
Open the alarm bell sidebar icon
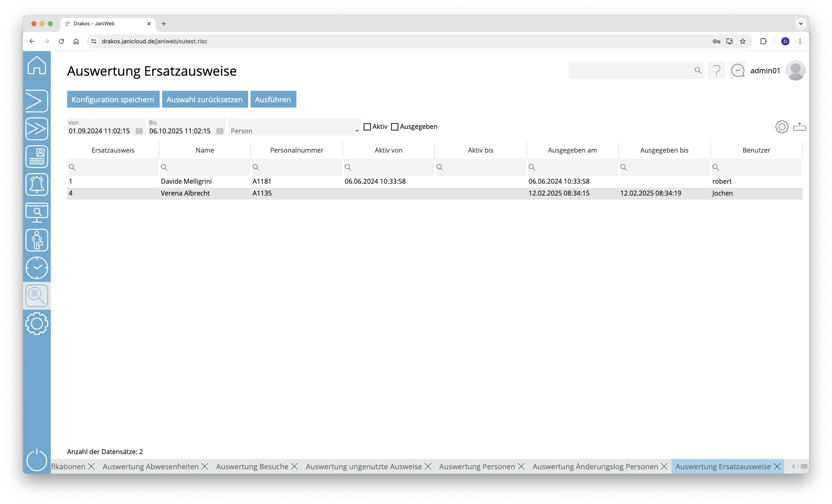37,184
